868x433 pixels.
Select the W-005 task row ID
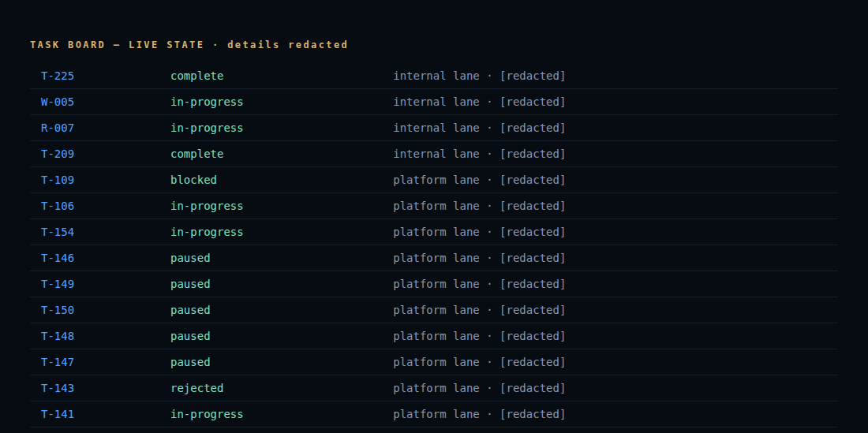tap(58, 102)
